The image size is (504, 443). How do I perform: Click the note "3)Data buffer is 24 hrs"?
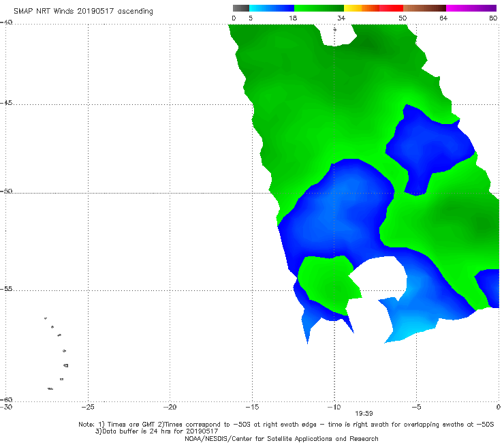pos(157,431)
